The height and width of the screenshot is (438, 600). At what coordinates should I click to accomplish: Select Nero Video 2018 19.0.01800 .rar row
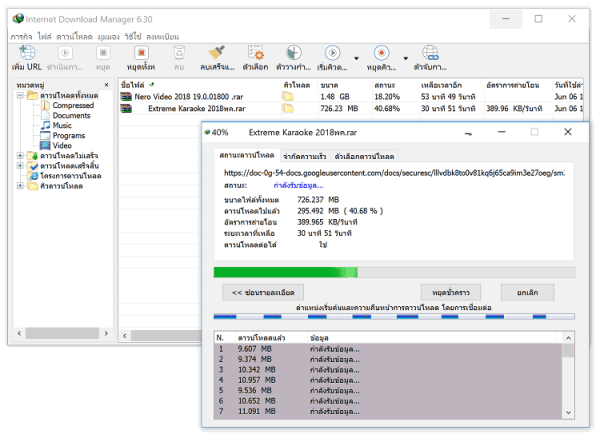click(x=351, y=96)
